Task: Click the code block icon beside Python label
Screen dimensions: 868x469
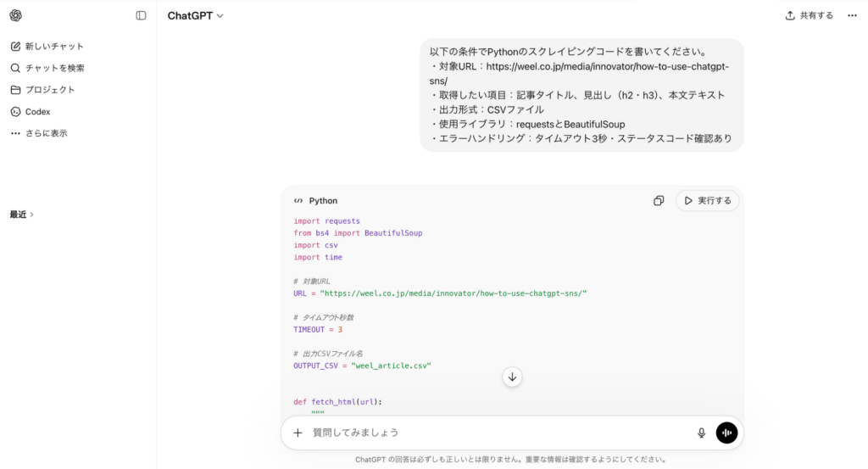Action: click(x=298, y=201)
